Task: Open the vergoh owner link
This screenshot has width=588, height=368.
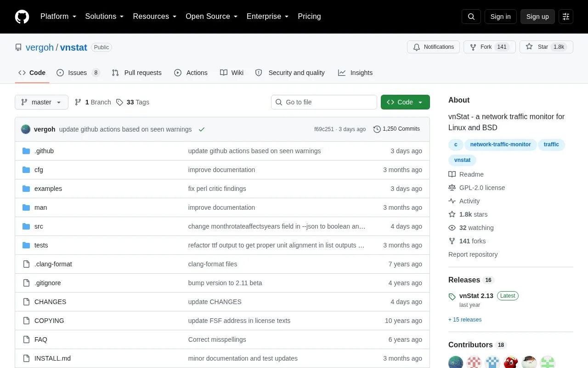Action: tap(40, 47)
